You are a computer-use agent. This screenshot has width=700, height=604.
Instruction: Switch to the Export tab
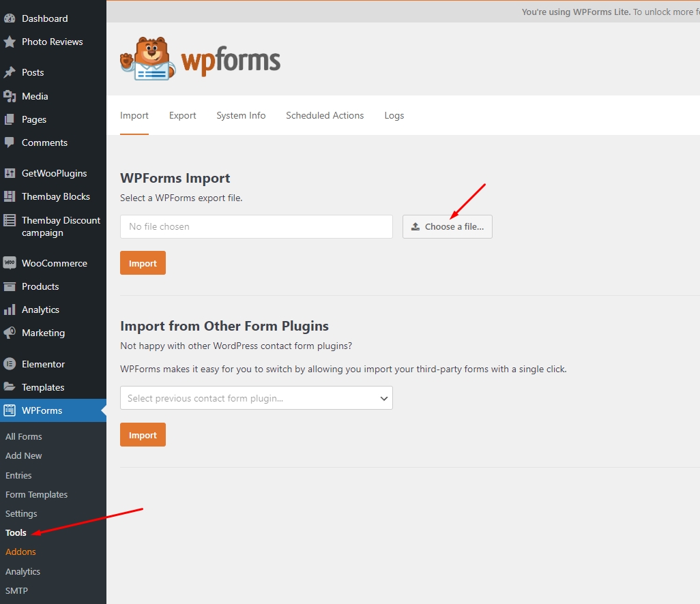point(182,116)
